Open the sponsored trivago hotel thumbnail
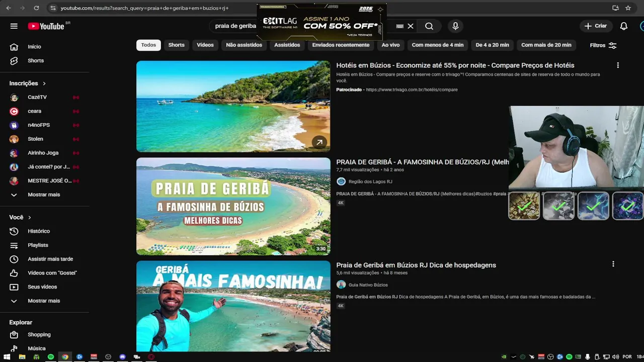This screenshot has height=362, width=644. [x=233, y=106]
